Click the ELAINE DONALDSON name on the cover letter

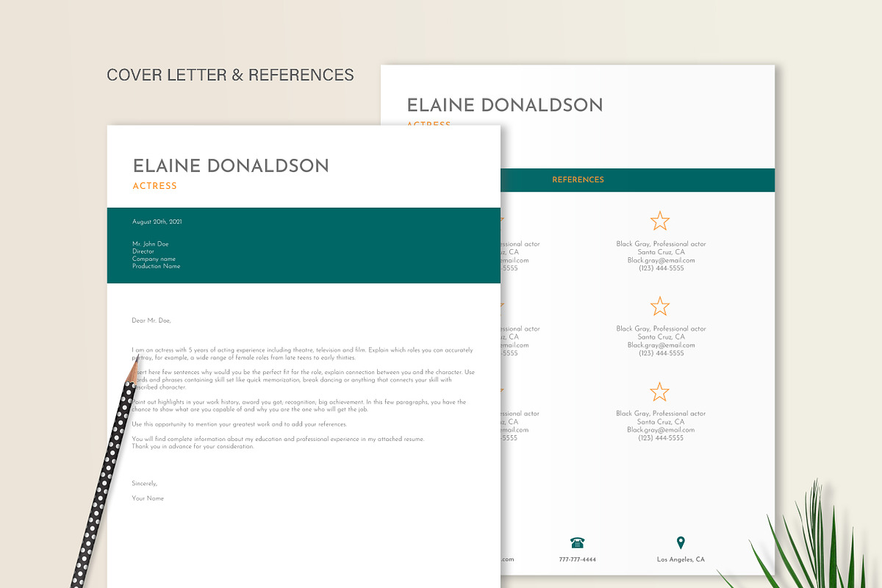coord(231,165)
